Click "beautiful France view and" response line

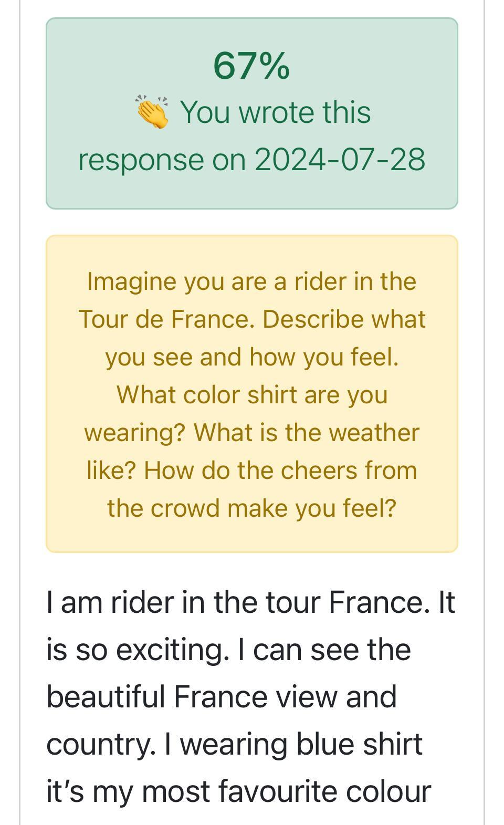(x=221, y=696)
